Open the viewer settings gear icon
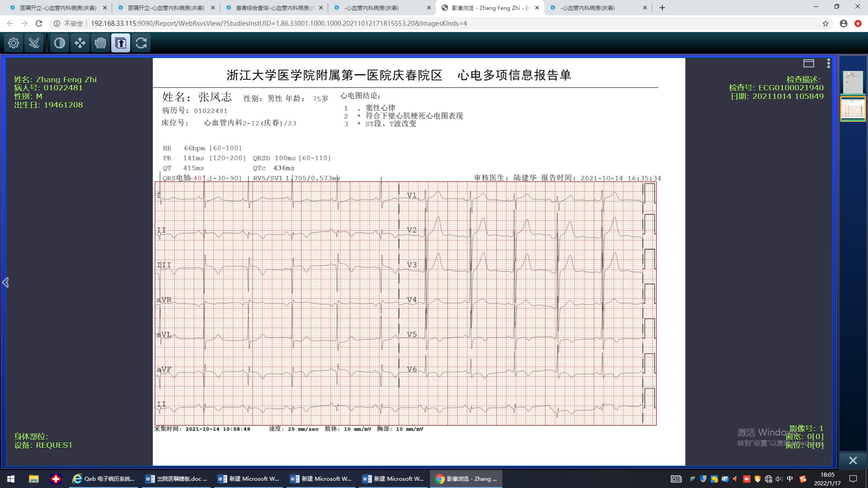The height and width of the screenshot is (488, 868). [14, 43]
